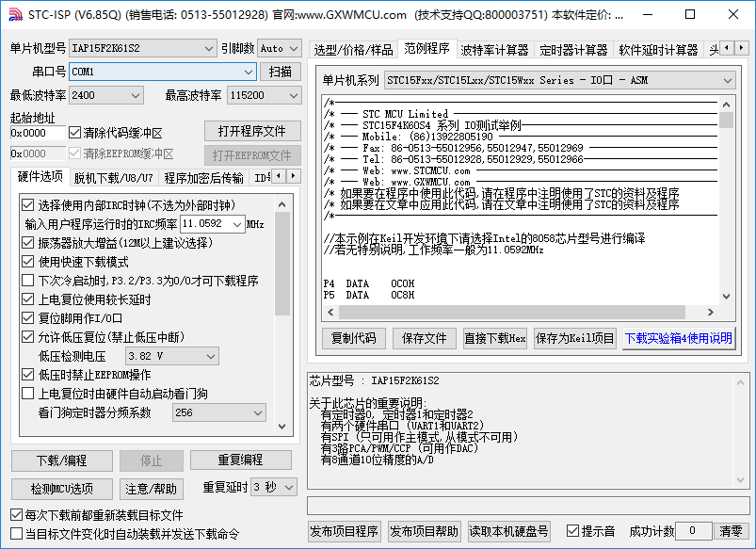756x549 pixels.
Task: Open the 定时器计算器 tab
Action: (573, 50)
